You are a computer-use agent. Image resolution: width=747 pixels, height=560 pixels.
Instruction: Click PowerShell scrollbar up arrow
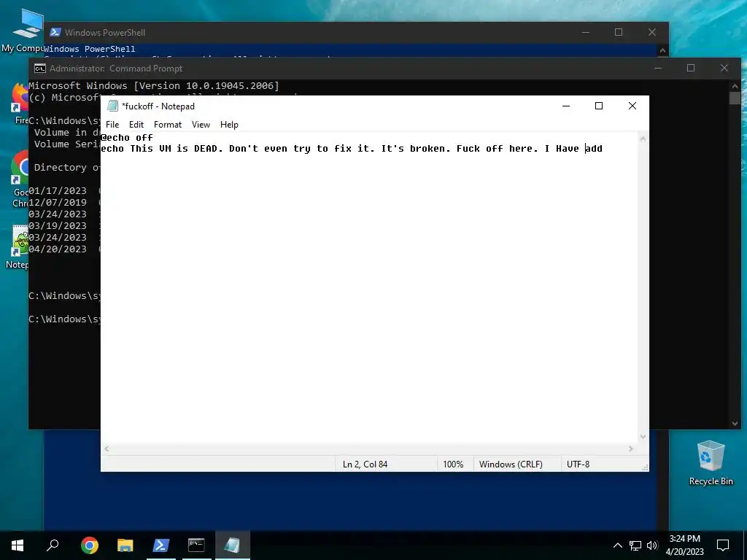662,50
